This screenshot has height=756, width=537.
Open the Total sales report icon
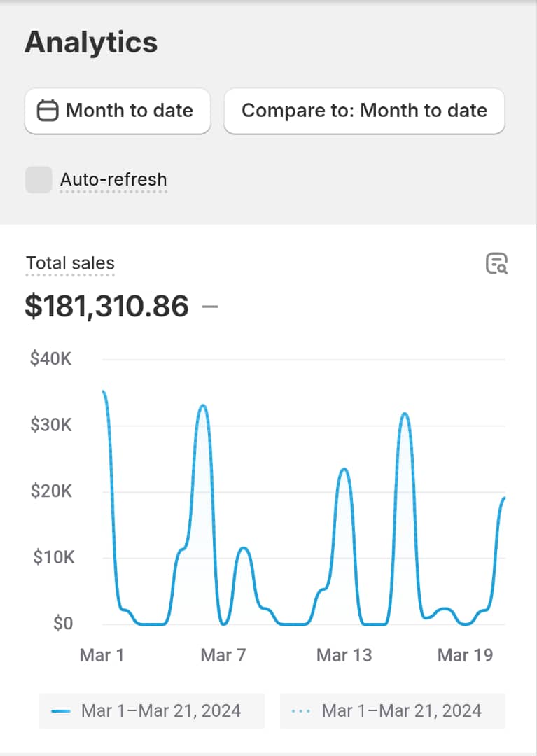coord(496,264)
